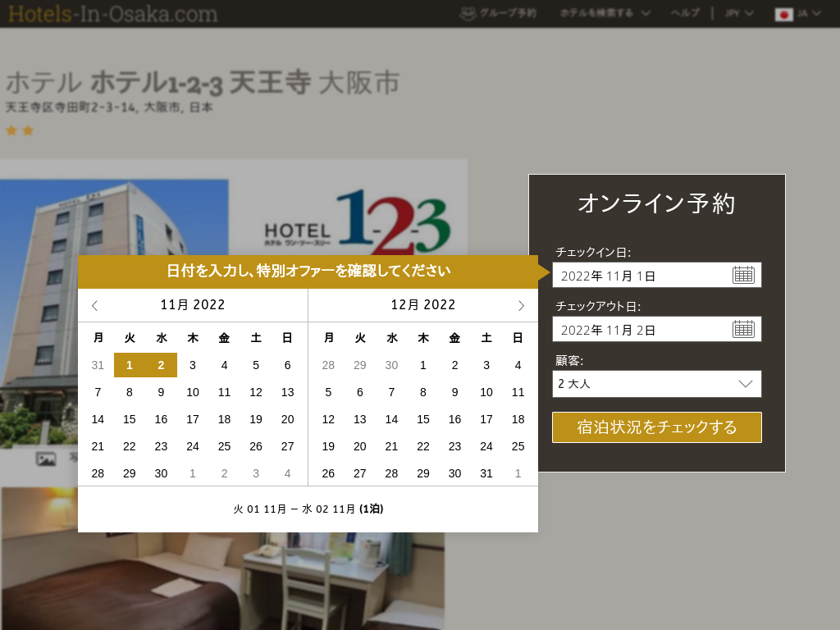
Task: Open the check-out date calendar icon
Action: click(x=743, y=329)
